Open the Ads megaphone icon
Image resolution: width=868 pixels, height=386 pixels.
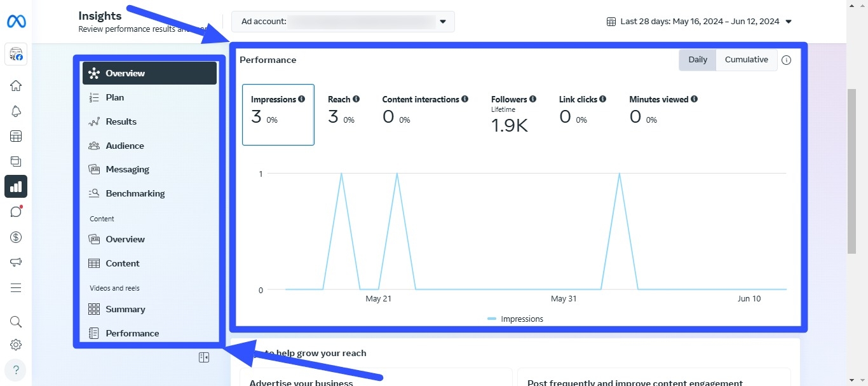(16, 262)
